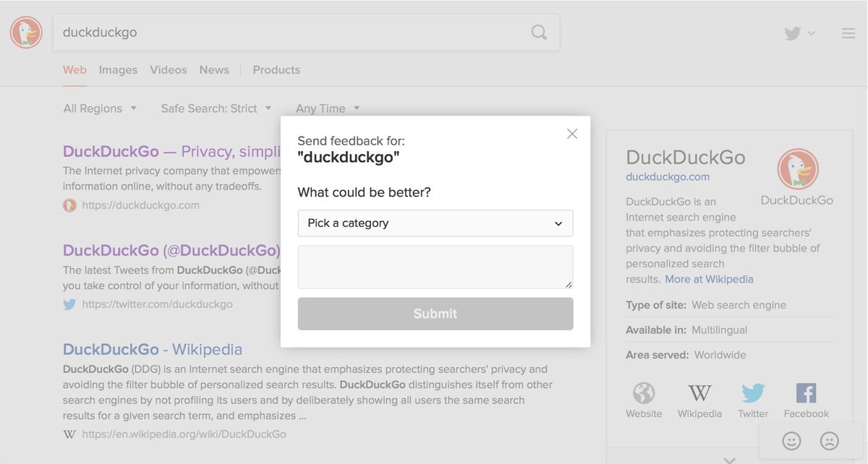Click the https://duckduckgo.com result URL
This screenshot has height=464, width=868.
141,205
